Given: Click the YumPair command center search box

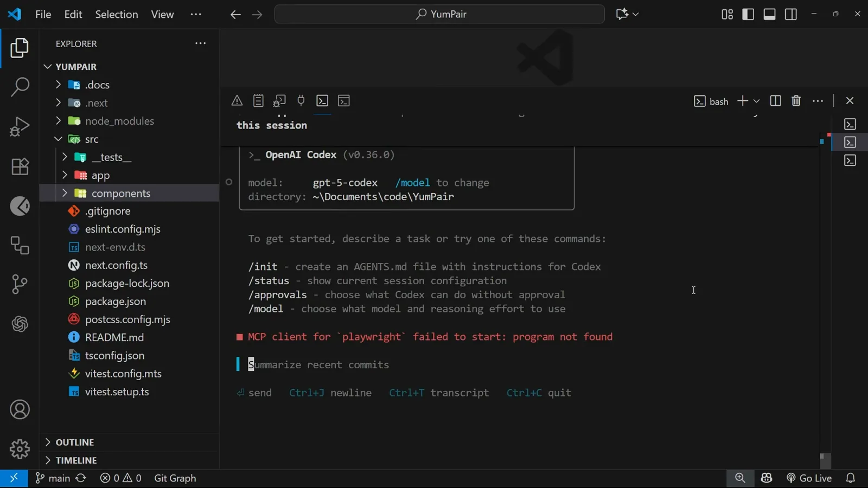Looking at the screenshot, I should pos(439,14).
